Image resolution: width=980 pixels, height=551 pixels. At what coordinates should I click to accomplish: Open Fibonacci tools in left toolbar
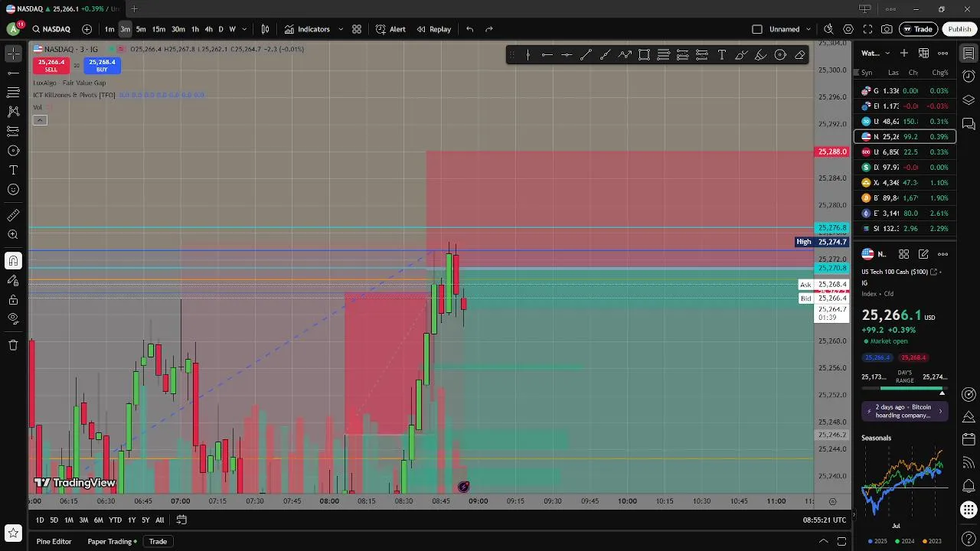click(13, 92)
